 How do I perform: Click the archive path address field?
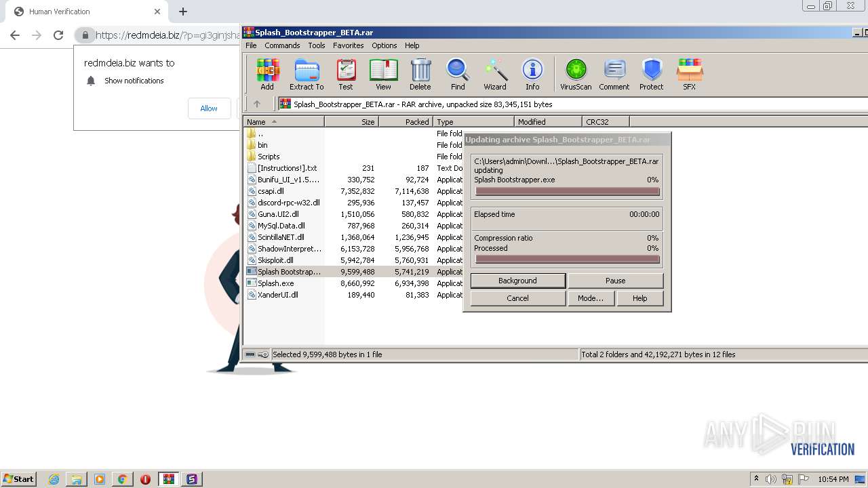pos(572,104)
